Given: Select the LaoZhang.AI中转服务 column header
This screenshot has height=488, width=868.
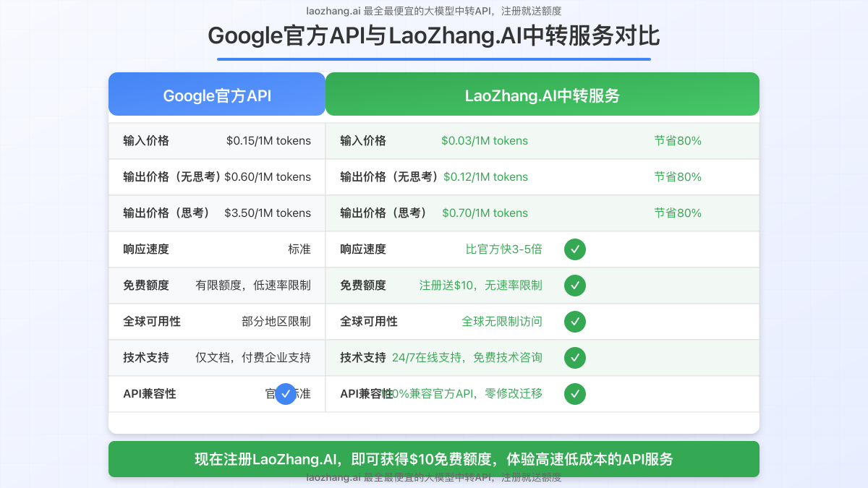Looking at the screenshot, I should pos(542,94).
